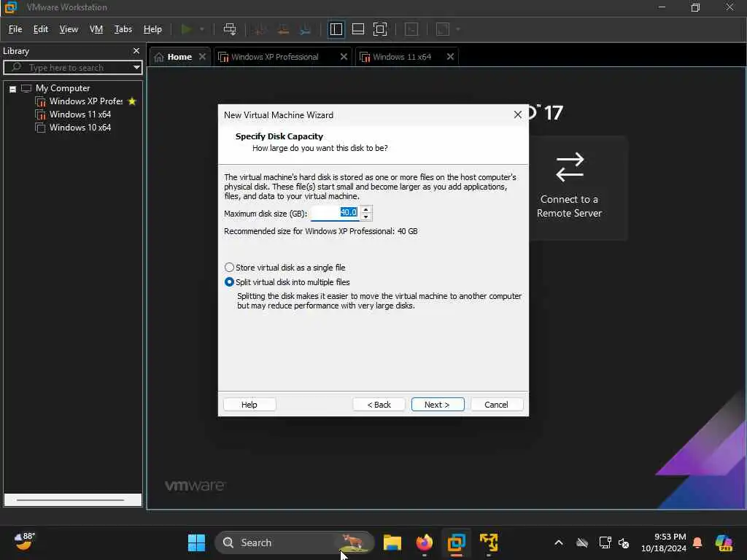747x560 pixels.
Task: Click the VMware Workstation taskbar icon
Action: (457, 542)
